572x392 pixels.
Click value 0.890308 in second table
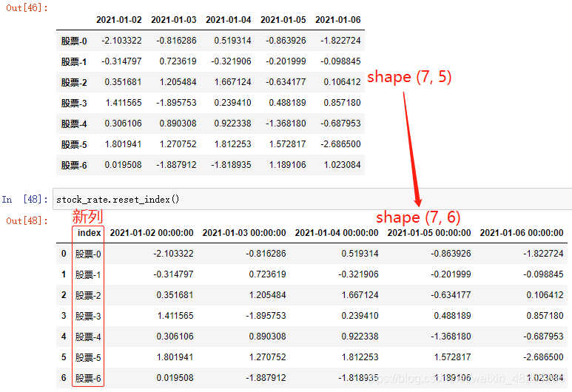pyautogui.click(x=267, y=337)
